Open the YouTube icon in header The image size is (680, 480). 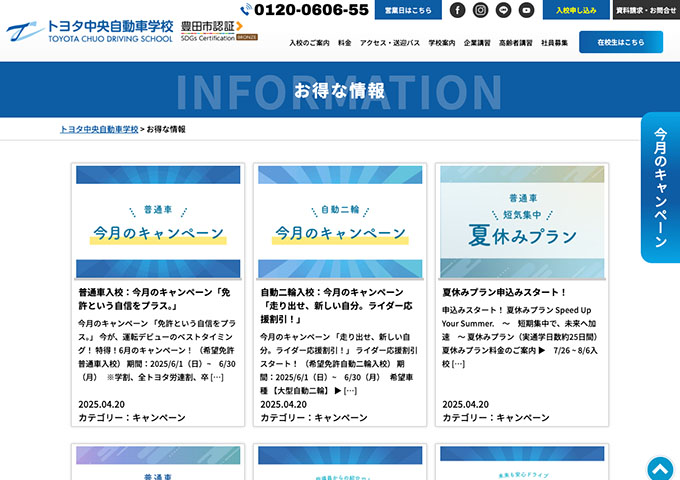pyautogui.click(x=526, y=10)
